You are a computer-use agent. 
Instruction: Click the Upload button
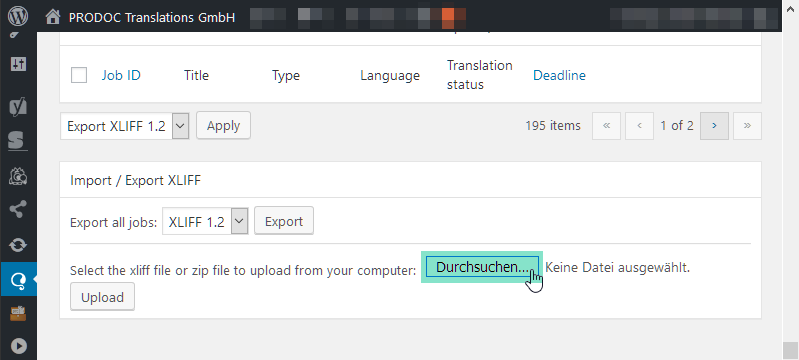point(102,297)
